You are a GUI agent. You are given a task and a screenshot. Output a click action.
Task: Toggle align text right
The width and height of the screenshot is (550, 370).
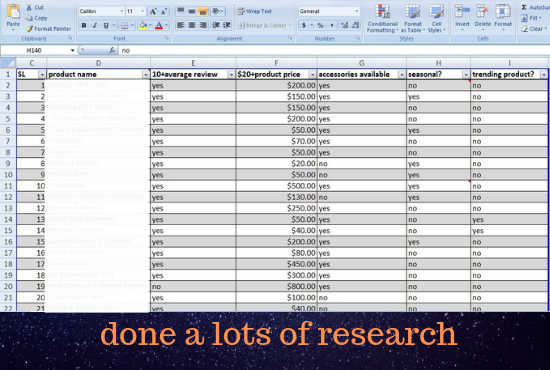coord(203,25)
